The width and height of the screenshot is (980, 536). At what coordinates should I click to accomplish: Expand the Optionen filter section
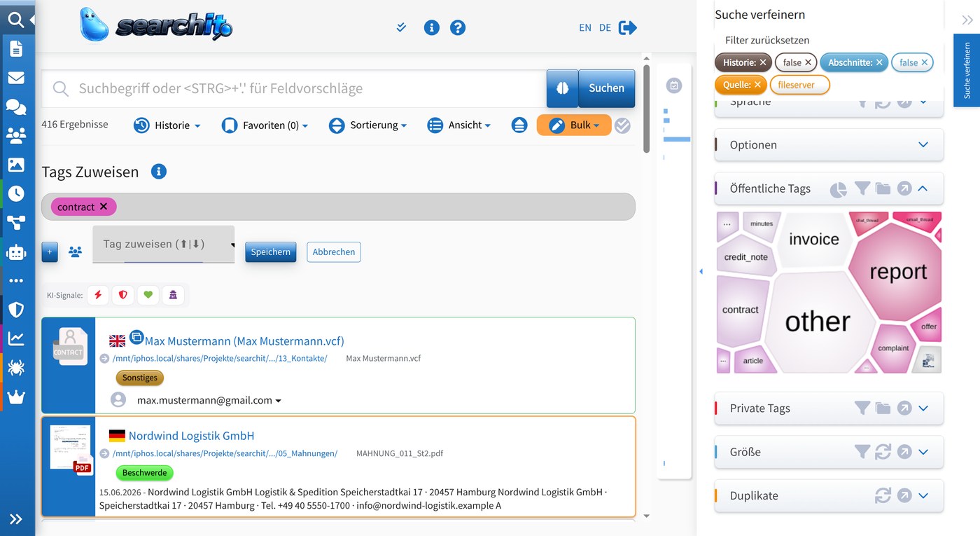click(923, 145)
